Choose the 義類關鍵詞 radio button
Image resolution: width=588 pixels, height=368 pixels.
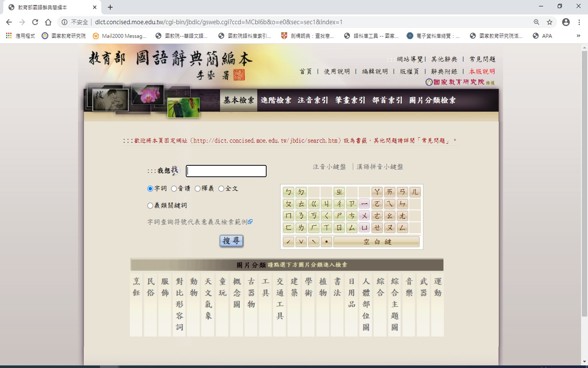pos(150,205)
